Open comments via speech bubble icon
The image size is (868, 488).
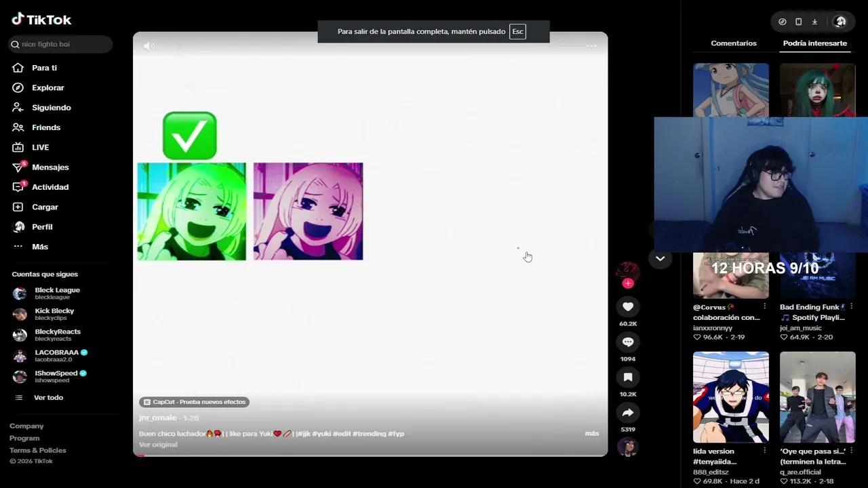pyautogui.click(x=628, y=342)
